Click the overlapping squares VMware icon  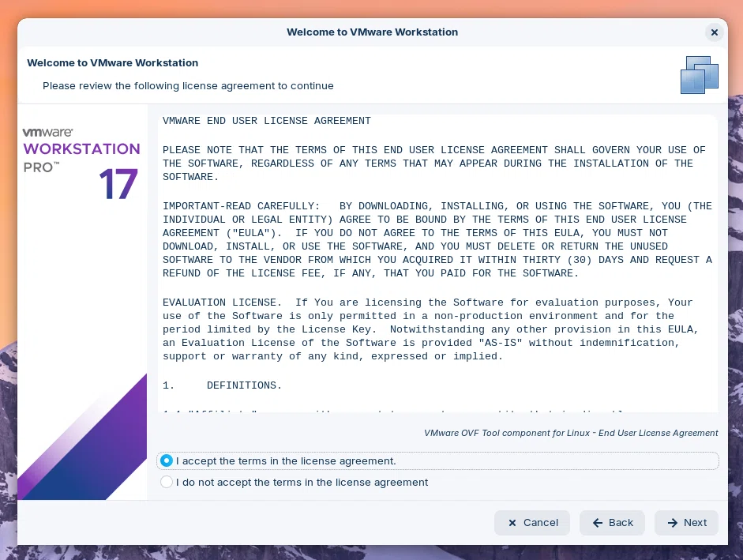coord(700,75)
